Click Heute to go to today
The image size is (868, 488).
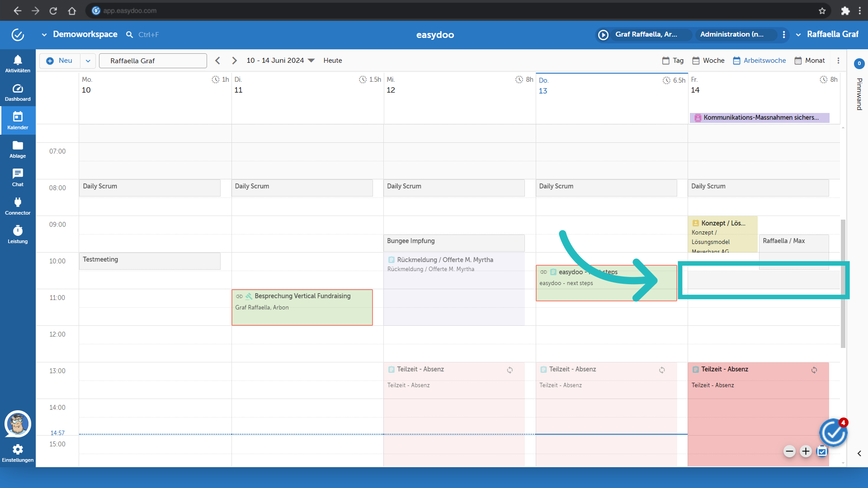pos(332,60)
